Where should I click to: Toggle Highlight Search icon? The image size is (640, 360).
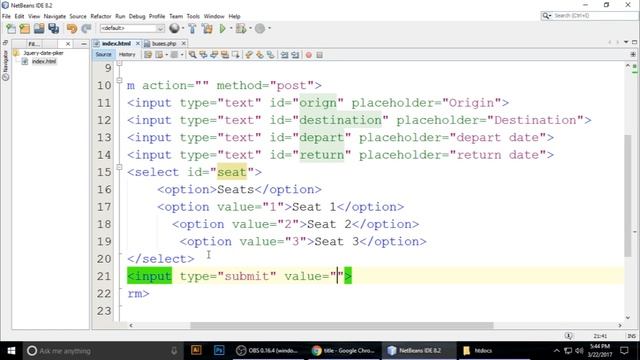(225, 55)
